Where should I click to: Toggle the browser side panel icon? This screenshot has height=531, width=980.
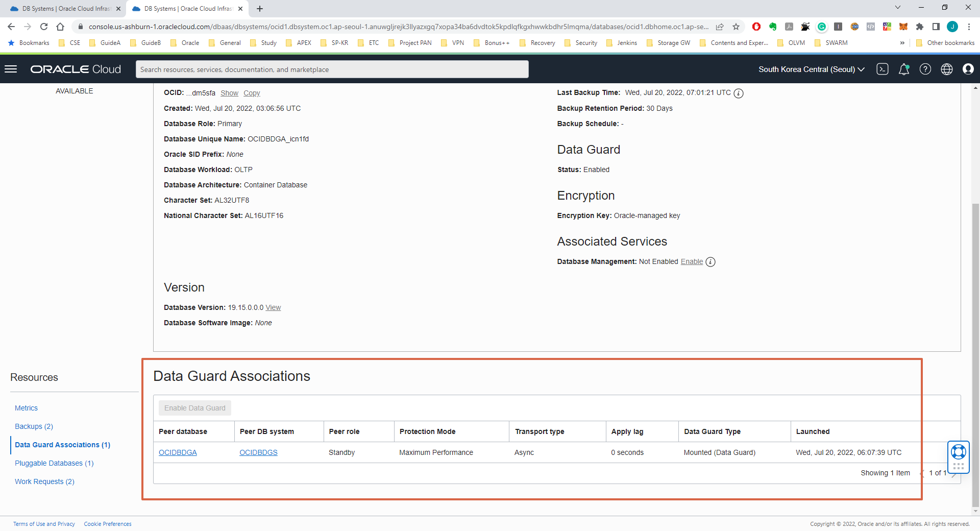(x=936, y=27)
